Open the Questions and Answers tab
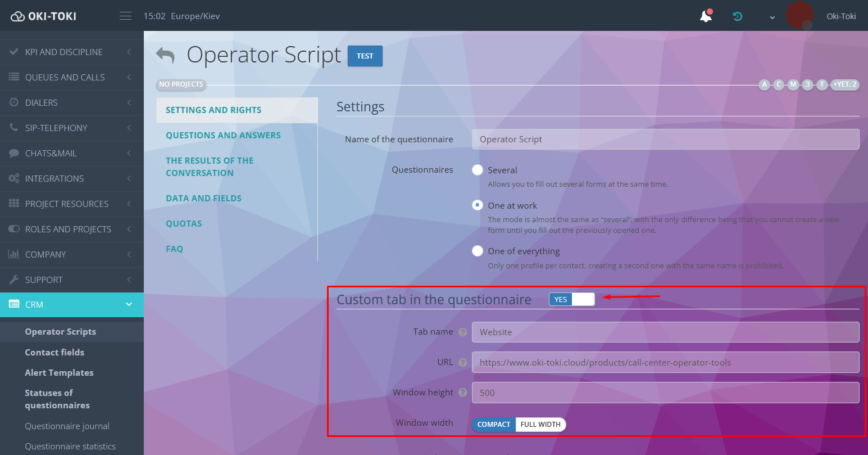The width and height of the screenshot is (868, 455). point(223,135)
